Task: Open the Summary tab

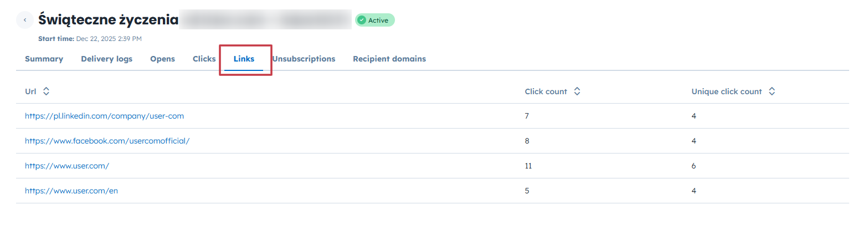Action: (44, 59)
